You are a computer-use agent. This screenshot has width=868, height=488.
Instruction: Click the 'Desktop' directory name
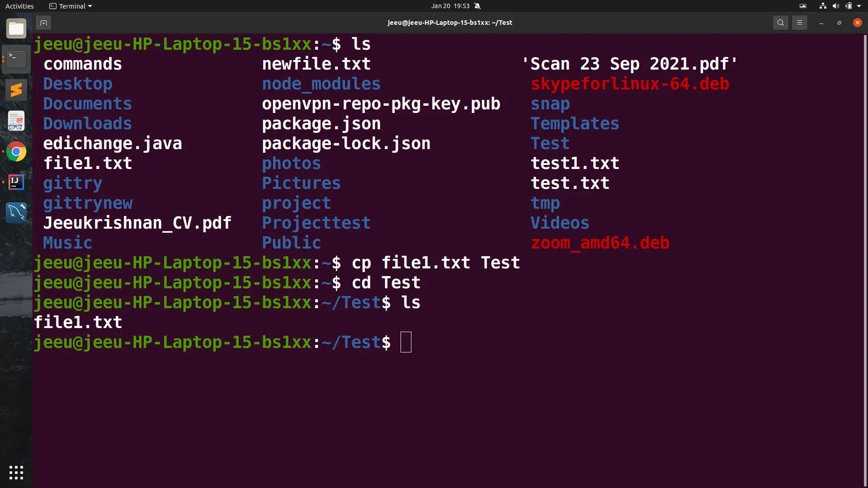(x=78, y=84)
